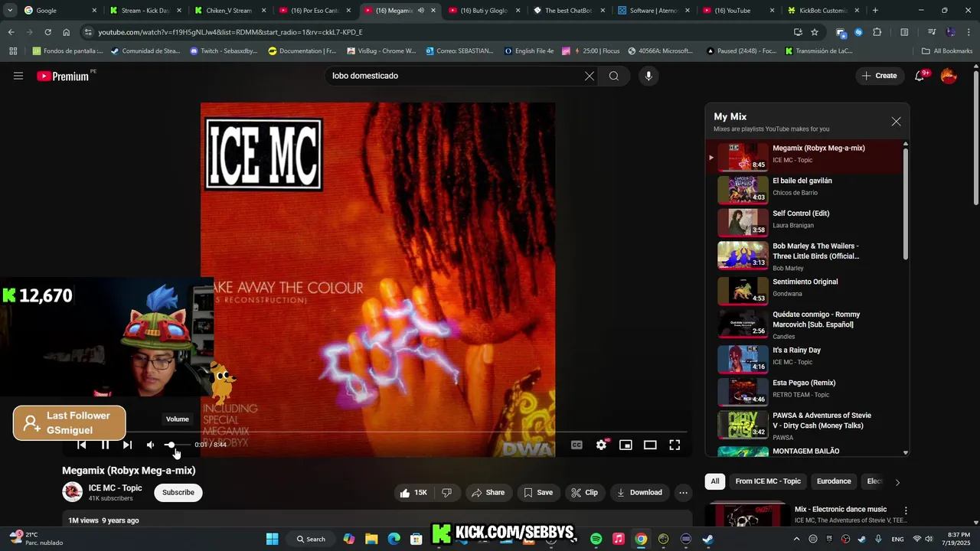Go to YouTube Premium home logo
This screenshot has height=551, width=980.
(63, 76)
